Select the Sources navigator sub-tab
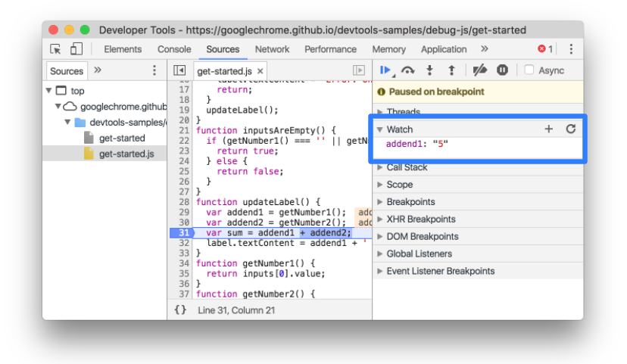627x364 pixels. pos(67,71)
